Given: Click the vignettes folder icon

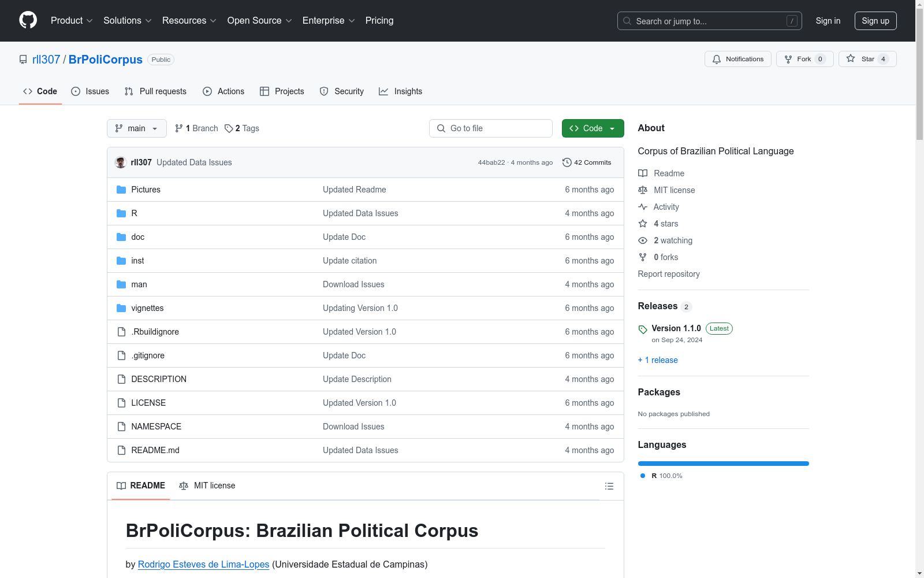Looking at the screenshot, I should [x=121, y=308].
